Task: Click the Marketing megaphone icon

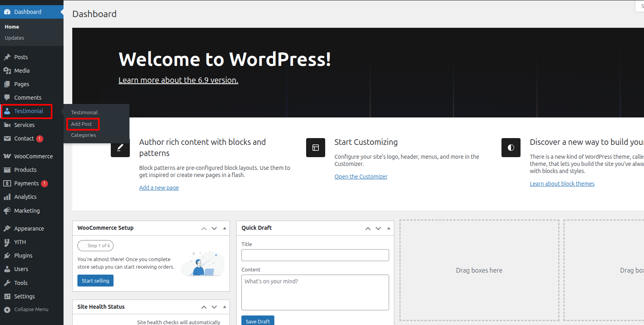Action: (x=7, y=211)
